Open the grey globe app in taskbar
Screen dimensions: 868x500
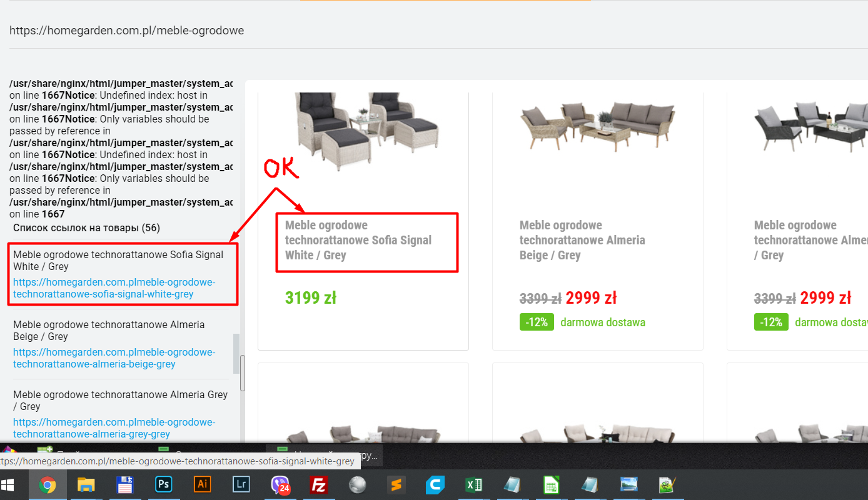(357, 485)
